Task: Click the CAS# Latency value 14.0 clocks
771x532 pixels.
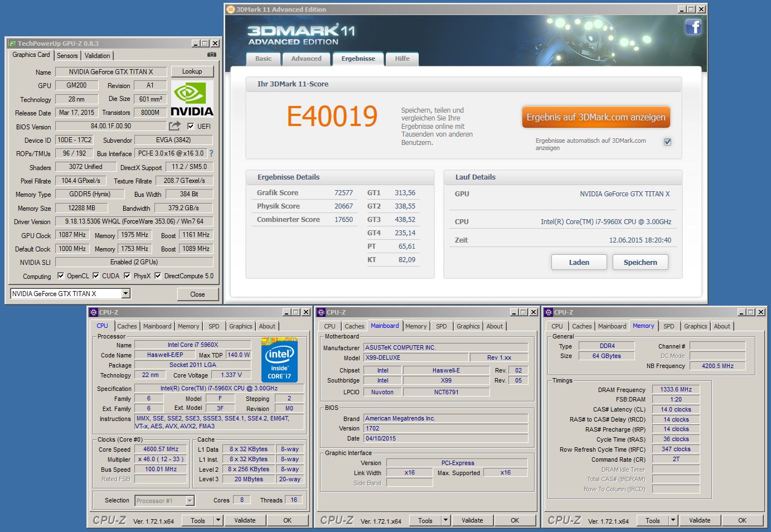Action: 676,409
